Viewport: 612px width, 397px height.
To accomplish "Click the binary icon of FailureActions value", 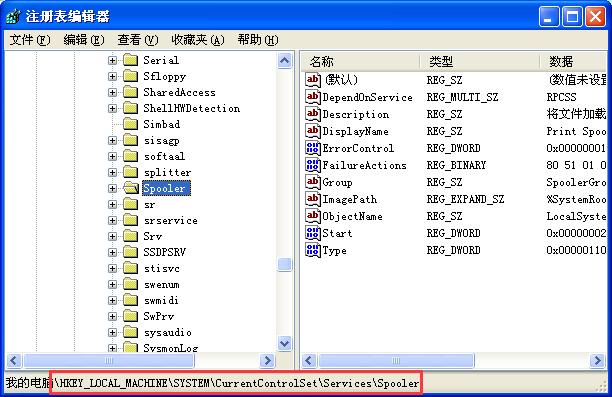I will 313,165.
